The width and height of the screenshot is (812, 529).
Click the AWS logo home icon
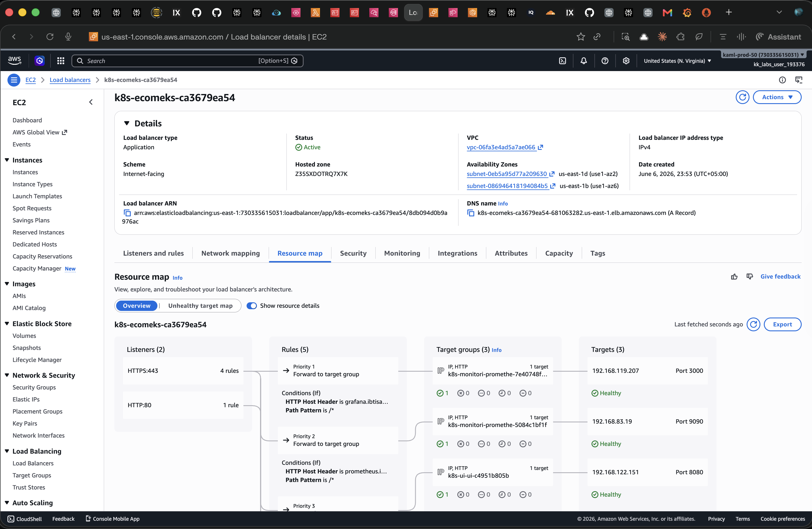pos(14,61)
